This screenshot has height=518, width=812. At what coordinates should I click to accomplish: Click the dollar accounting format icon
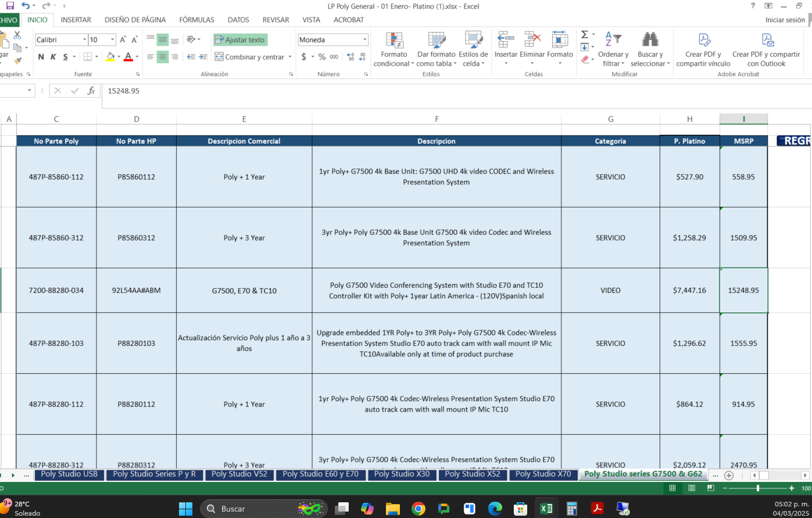pyautogui.click(x=304, y=57)
